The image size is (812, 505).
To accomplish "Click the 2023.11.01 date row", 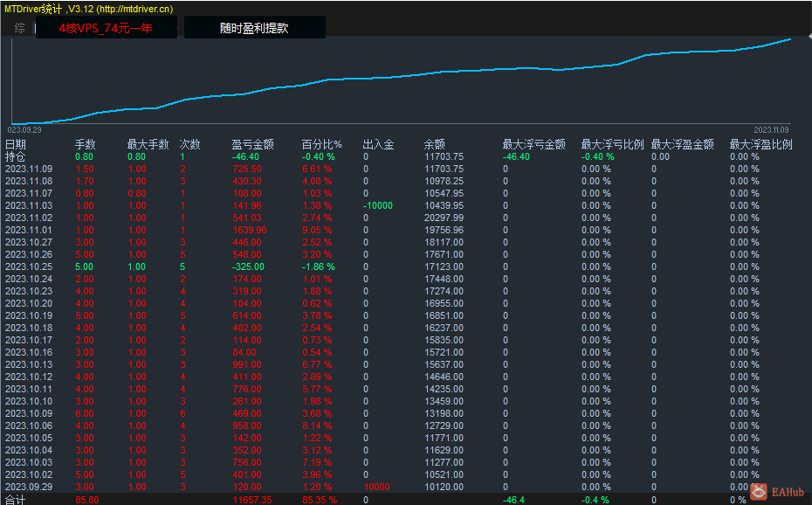I will 29,230.
